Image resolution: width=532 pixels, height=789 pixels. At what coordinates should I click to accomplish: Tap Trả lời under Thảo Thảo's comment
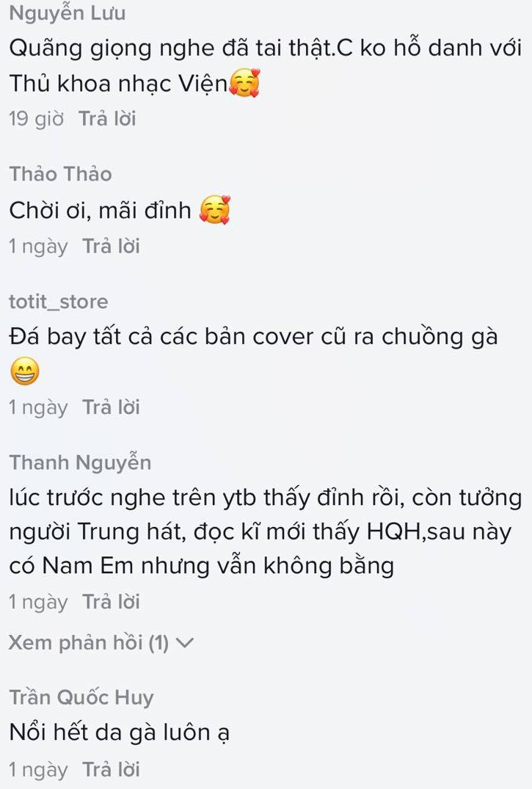[112, 247]
